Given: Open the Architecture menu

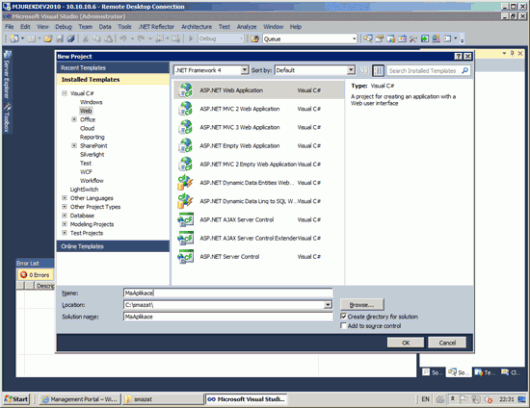Looking at the screenshot, I should click(x=196, y=27).
